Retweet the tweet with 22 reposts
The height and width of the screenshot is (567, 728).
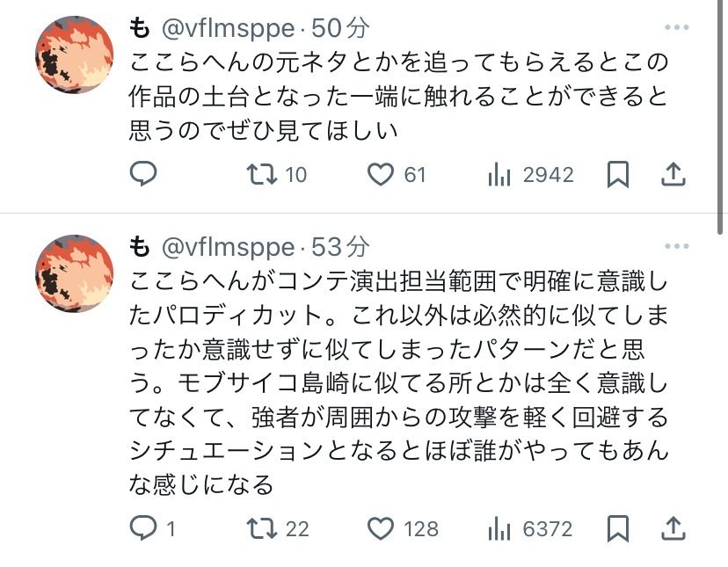(260, 528)
